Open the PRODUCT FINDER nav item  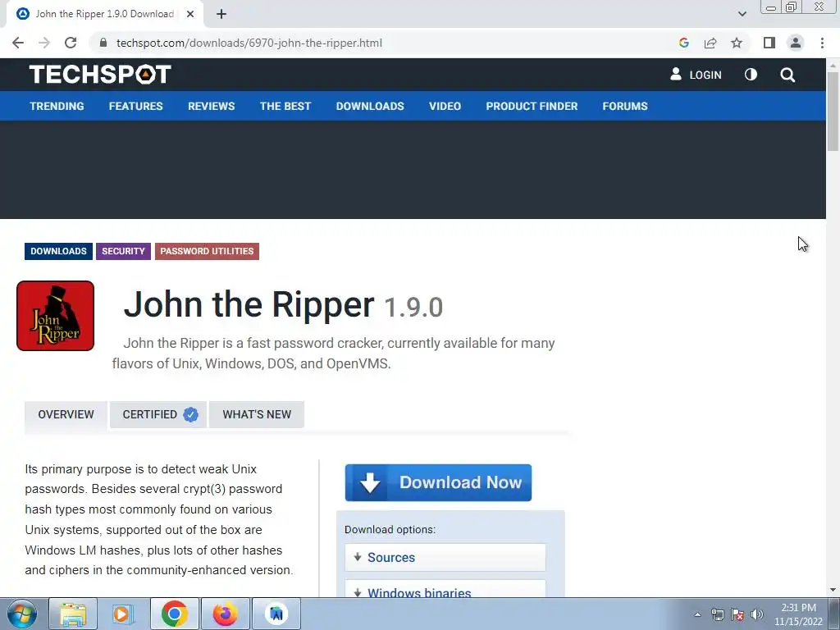(x=532, y=106)
